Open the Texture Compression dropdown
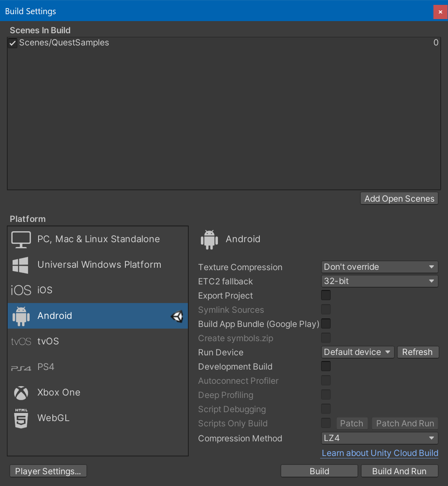This screenshot has height=486, width=448. (x=379, y=267)
